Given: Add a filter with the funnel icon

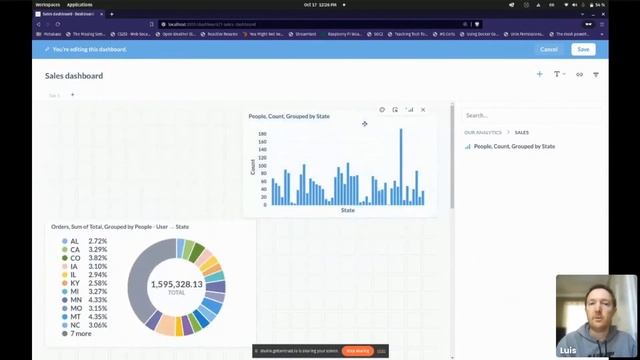Looking at the screenshot, I should click(596, 75).
